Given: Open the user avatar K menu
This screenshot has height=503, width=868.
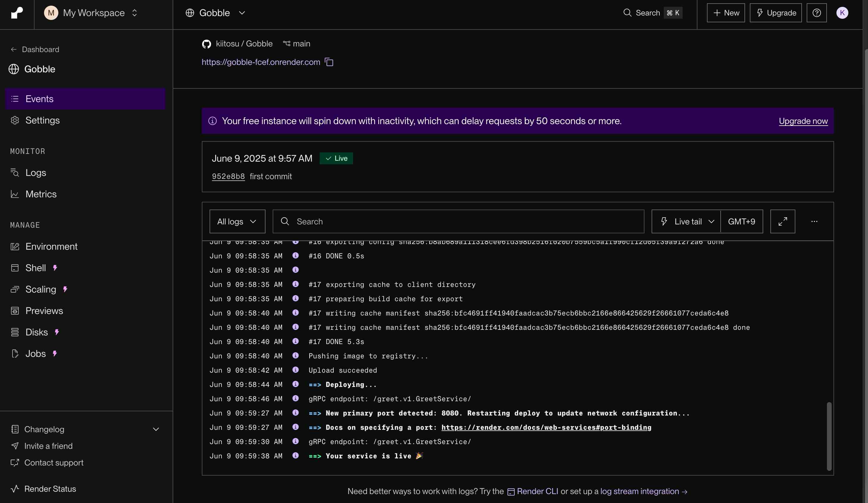Looking at the screenshot, I should click(842, 13).
